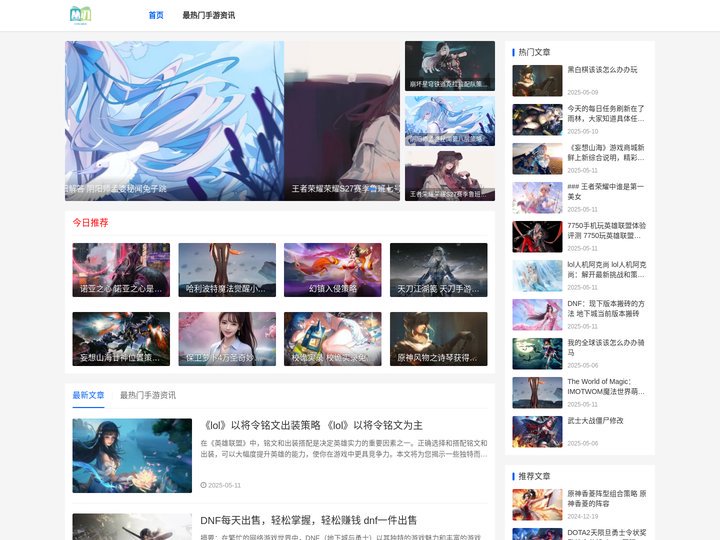This screenshot has width=720, height=540.
Task: Open the article title 《lol》以将令铭文出装策略
Action: point(311,425)
